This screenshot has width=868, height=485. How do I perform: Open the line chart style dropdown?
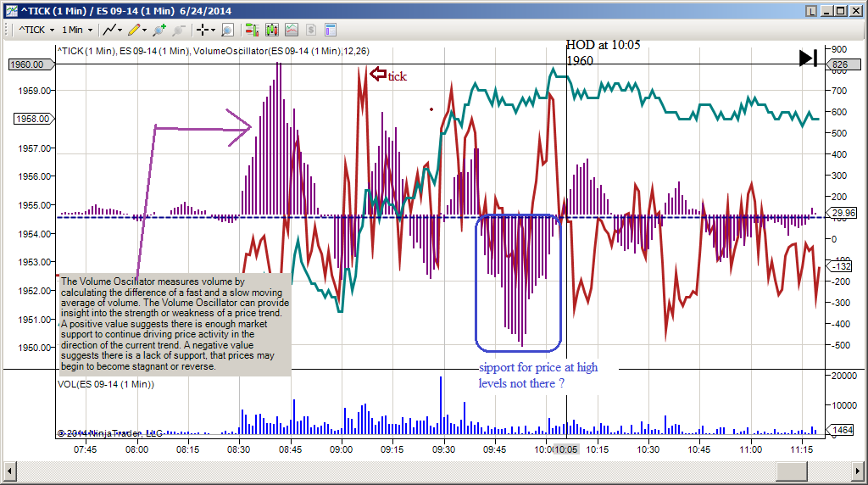[x=113, y=30]
